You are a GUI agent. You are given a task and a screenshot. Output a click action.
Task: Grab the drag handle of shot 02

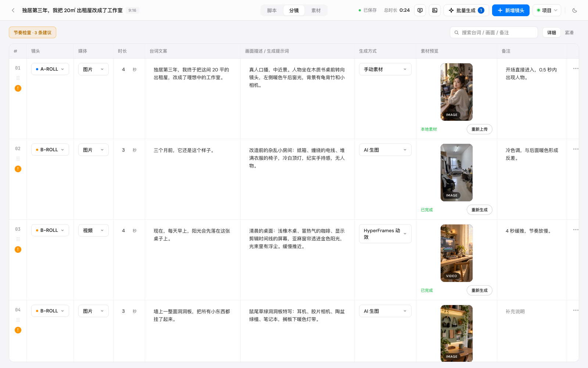coord(18,159)
